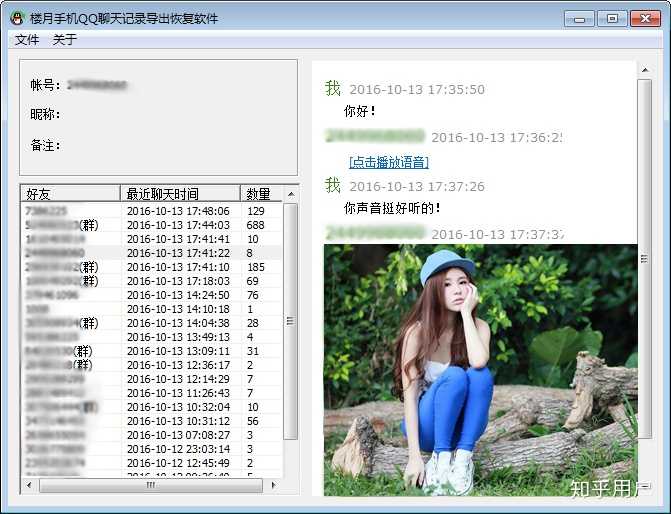Viewport: 671px width, 514px height.
Task: Select the row dated 2016-10-13 12:36:17
Action: (x=151, y=365)
